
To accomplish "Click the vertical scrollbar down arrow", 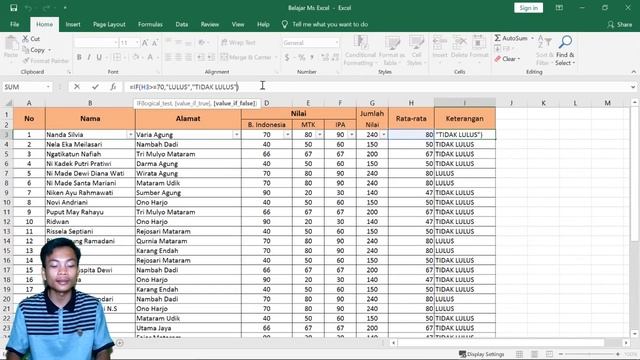I will click(635, 333).
